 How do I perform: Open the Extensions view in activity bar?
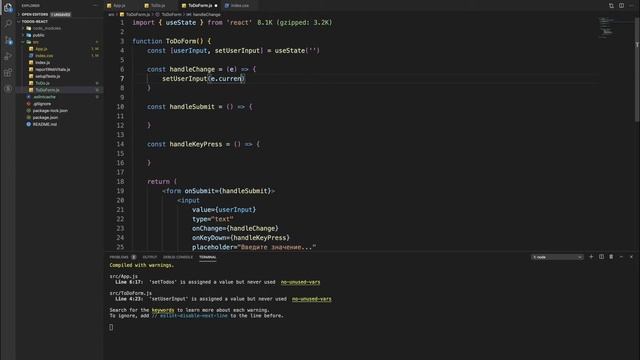pos(8,73)
